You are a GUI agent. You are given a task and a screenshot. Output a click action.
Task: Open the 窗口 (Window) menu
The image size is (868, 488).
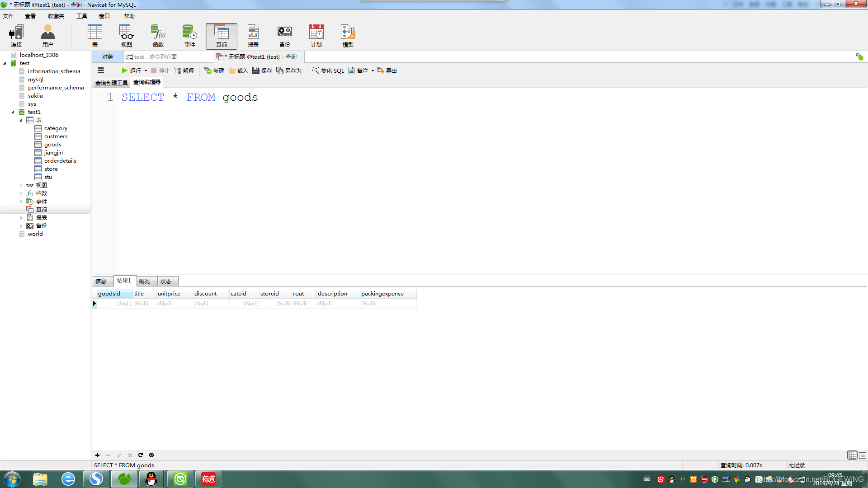pos(104,16)
